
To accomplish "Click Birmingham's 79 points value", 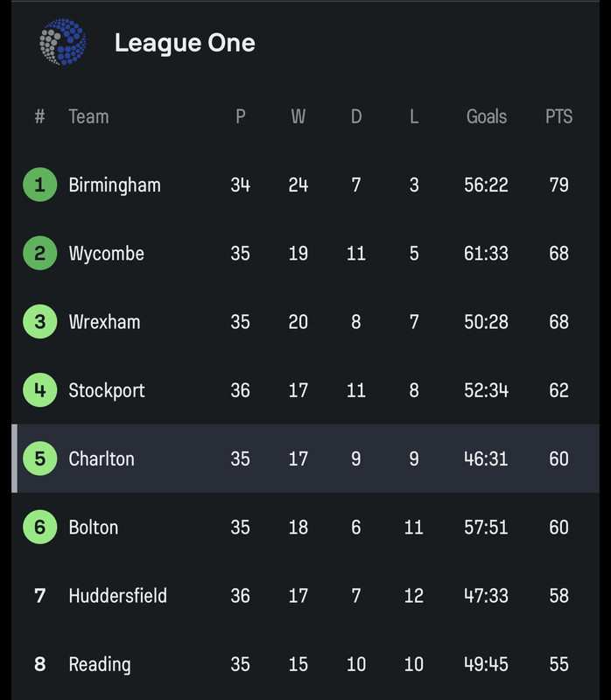I will tap(558, 185).
